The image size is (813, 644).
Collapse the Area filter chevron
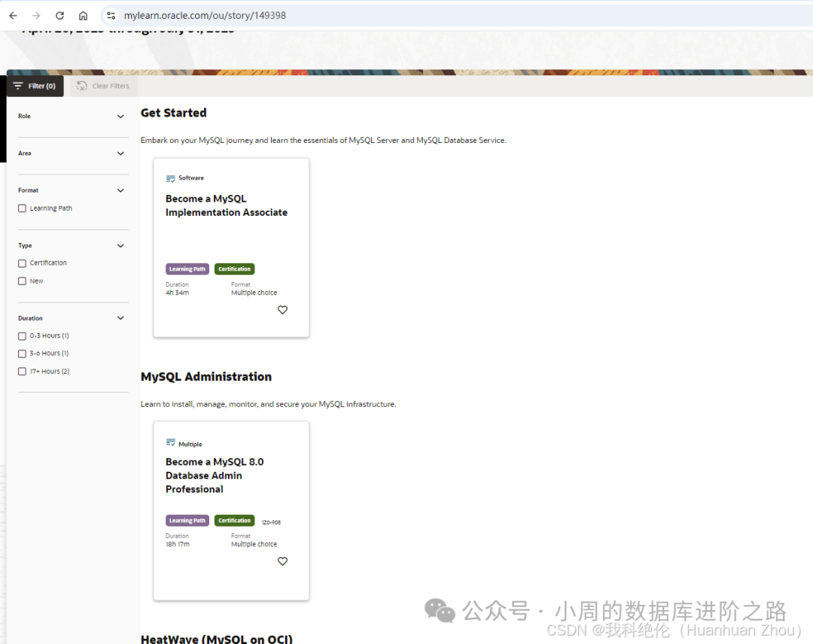(120, 153)
